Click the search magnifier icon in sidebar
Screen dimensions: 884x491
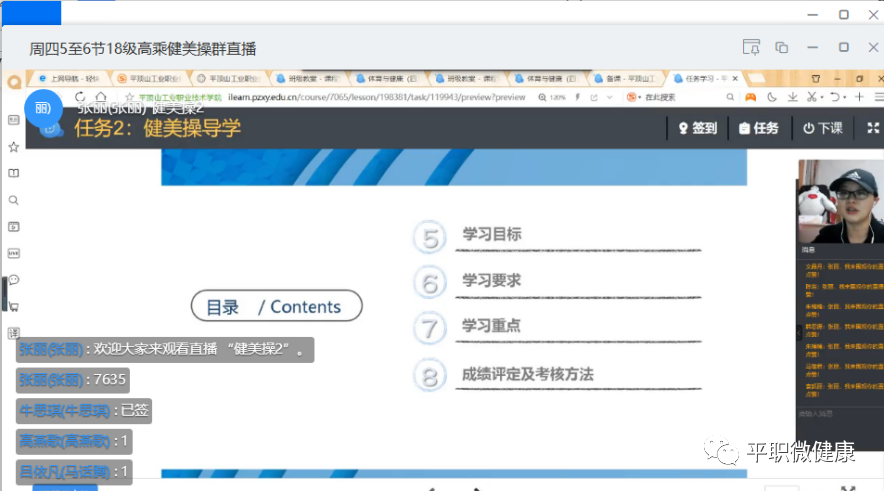pyautogui.click(x=14, y=200)
